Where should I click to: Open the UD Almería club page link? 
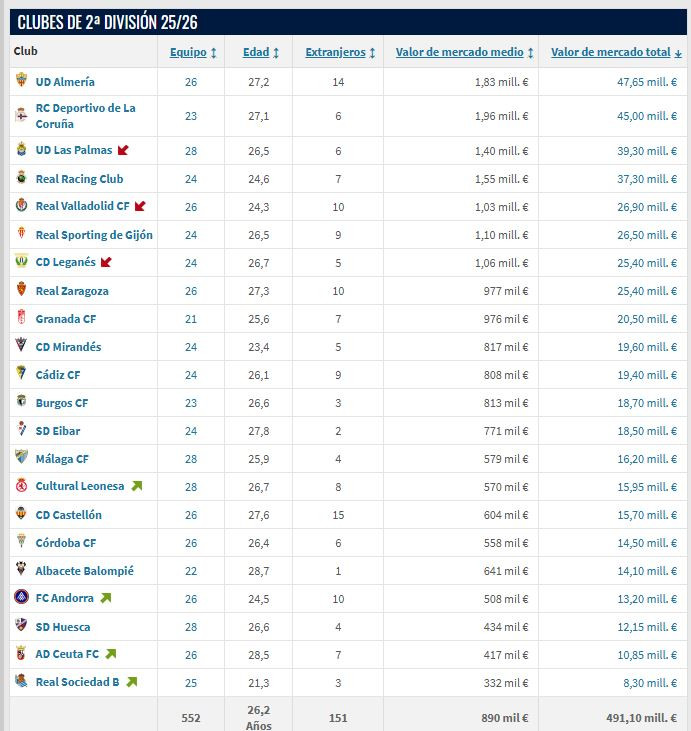(x=65, y=82)
